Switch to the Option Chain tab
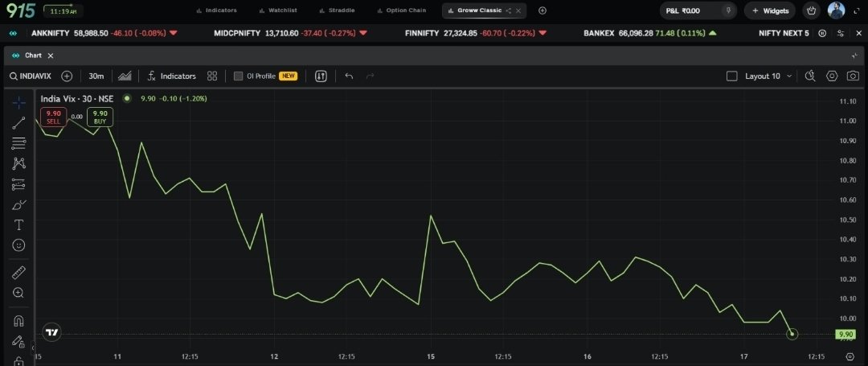 pyautogui.click(x=401, y=10)
